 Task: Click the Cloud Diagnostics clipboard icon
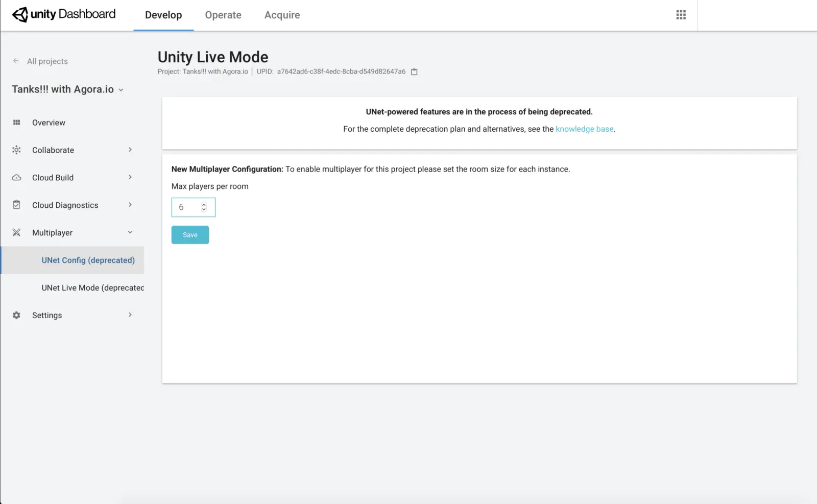coord(17,205)
